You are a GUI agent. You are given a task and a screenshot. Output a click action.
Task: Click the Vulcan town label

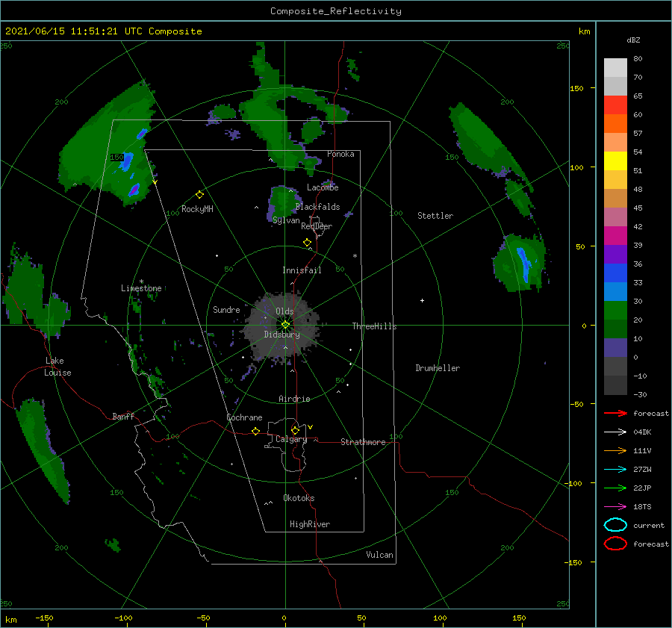tap(379, 555)
